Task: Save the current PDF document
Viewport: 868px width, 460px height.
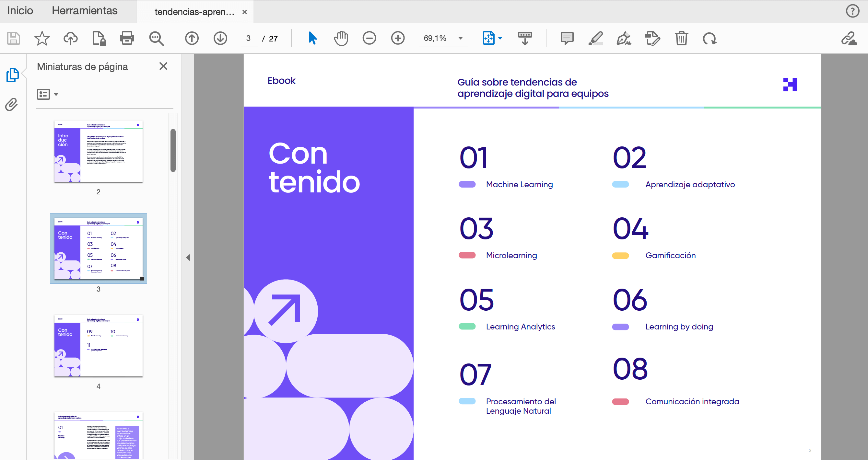Action: pos(13,38)
